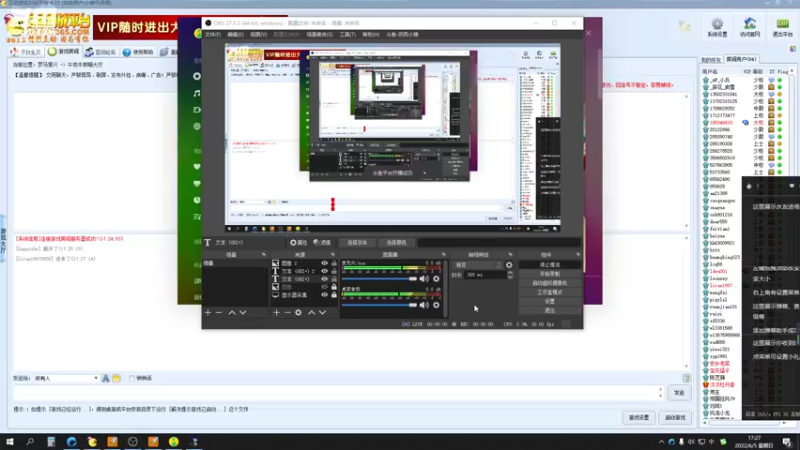This screenshot has height=450, width=800.
Task: Toggle visibility of display capture source
Action: tap(324, 295)
